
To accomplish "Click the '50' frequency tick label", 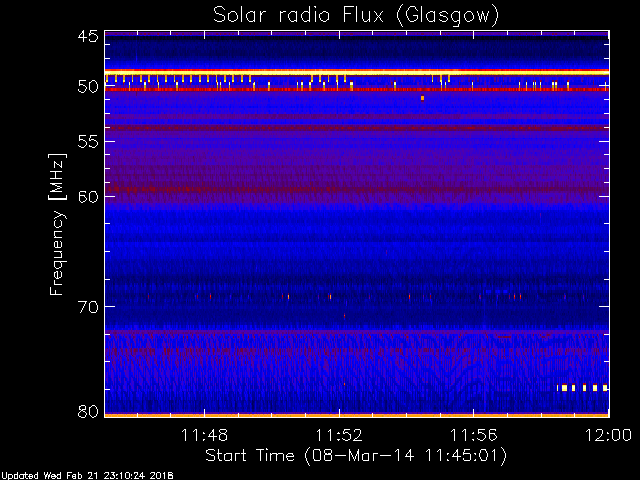I will pos(88,87).
